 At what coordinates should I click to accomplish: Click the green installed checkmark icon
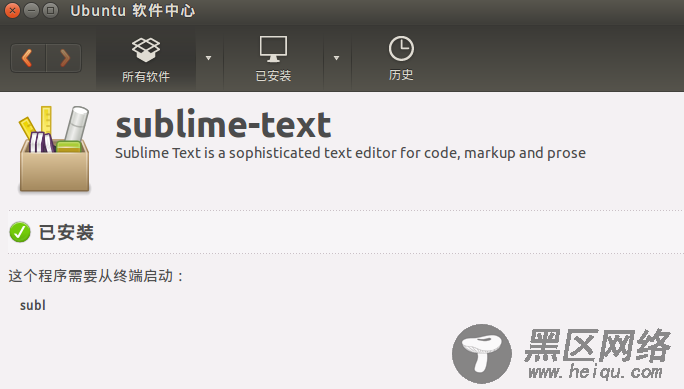[20, 232]
